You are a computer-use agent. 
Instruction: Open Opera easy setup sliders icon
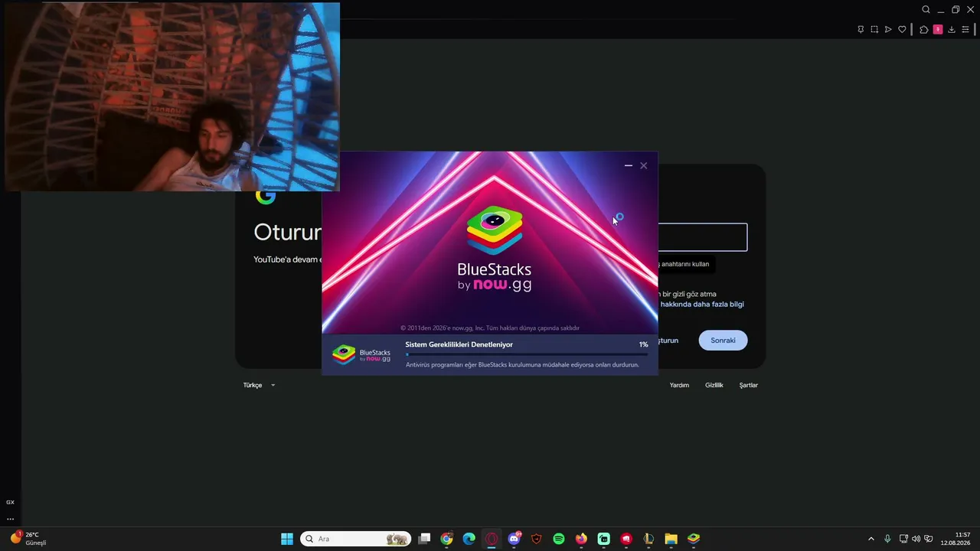[965, 30]
